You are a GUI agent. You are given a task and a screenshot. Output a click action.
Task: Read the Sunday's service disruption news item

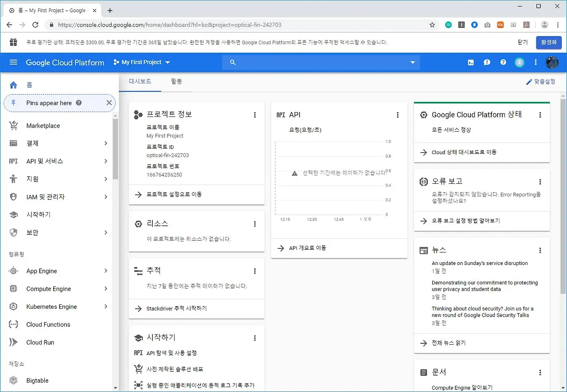(480, 263)
